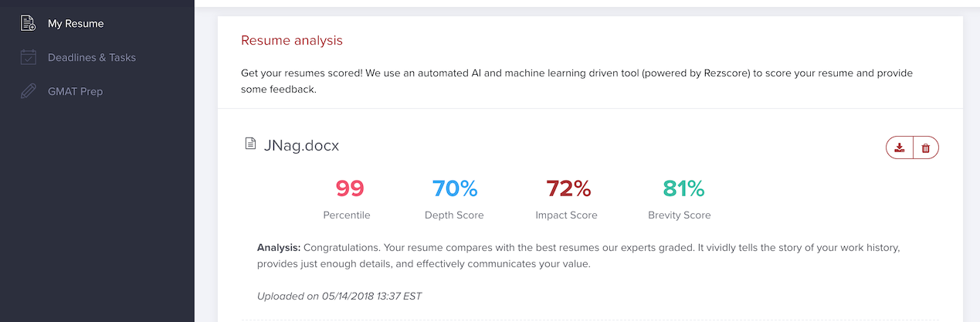980x322 pixels.
Task: Open the GMAT Prep text label
Action: 76,91
